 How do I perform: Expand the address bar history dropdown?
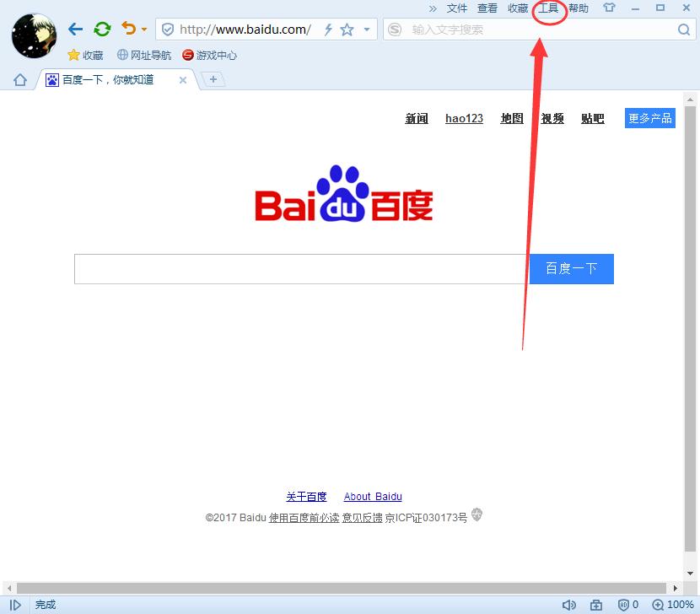[367, 30]
